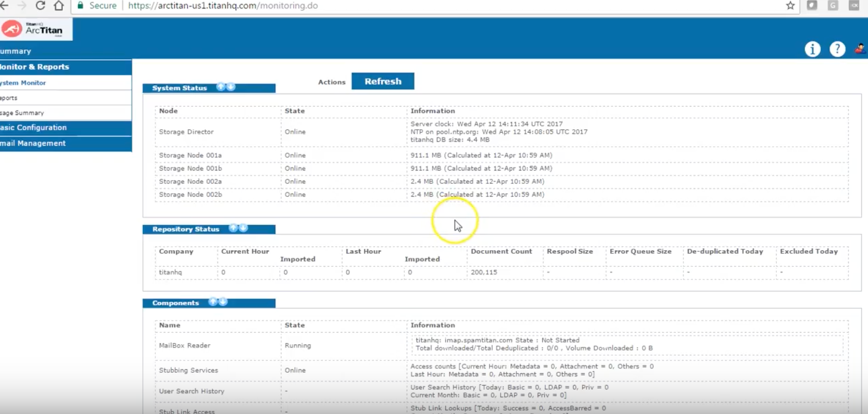
Task: Expand the Basic Configuration menu section
Action: 65,128
